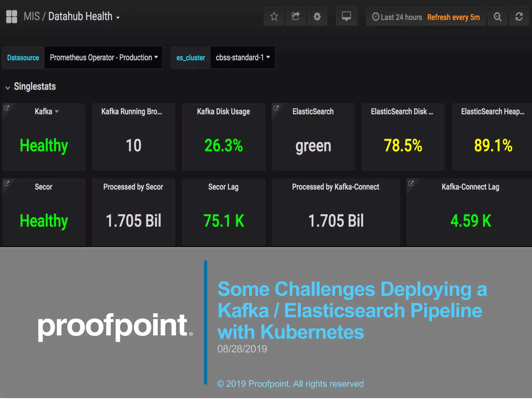Open the Kafka panel external link icon
The width and height of the screenshot is (532, 399).
tap(7, 108)
